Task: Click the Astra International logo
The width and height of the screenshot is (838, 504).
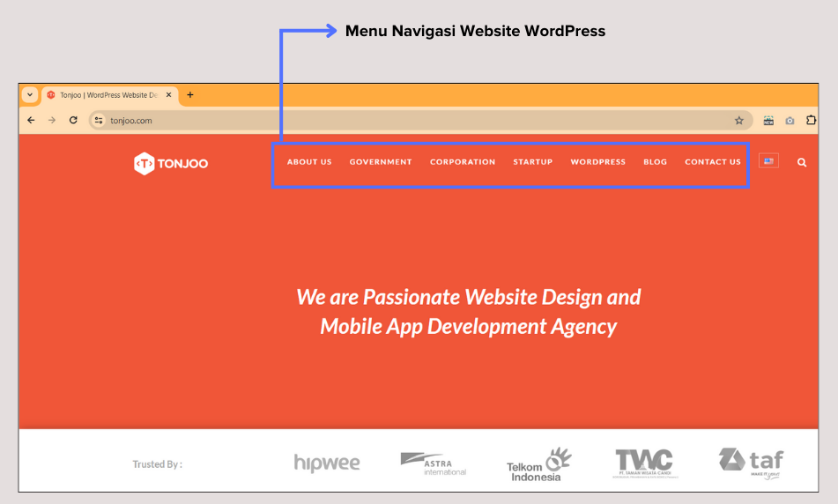Action: click(x=434, y=464)
